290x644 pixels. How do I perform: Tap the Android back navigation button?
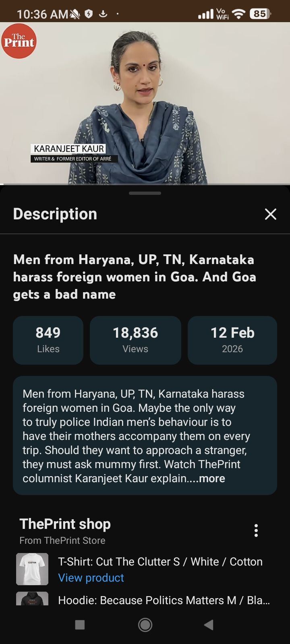click(x=209, y=625)
